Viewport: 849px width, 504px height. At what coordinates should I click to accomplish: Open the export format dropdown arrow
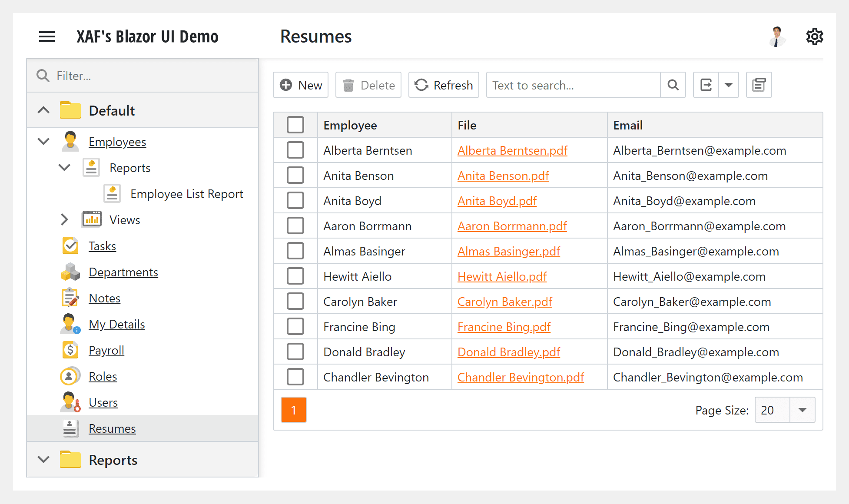(729, 85)
